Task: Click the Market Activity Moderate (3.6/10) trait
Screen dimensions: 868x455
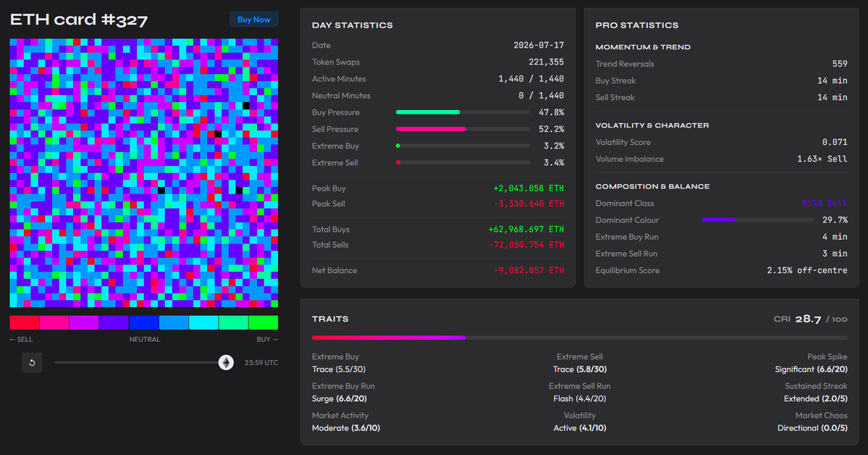Action: [x=346, y=422]
